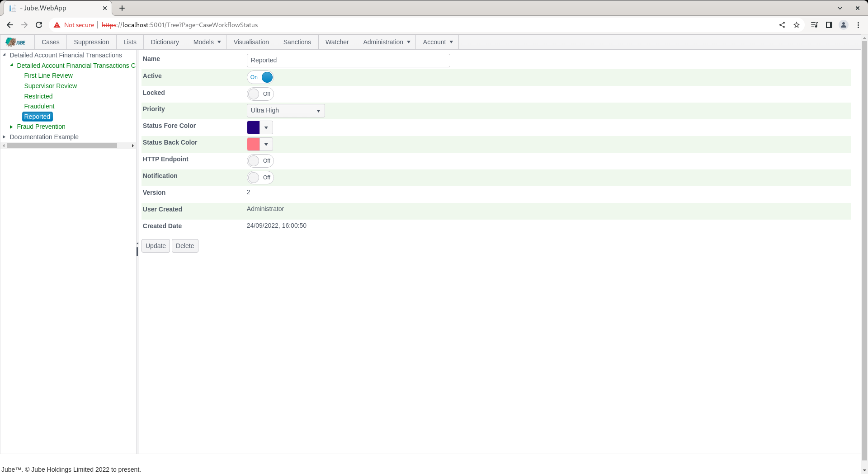Open the Status Back Color dropdown arrow

click(x=266, y=144)
